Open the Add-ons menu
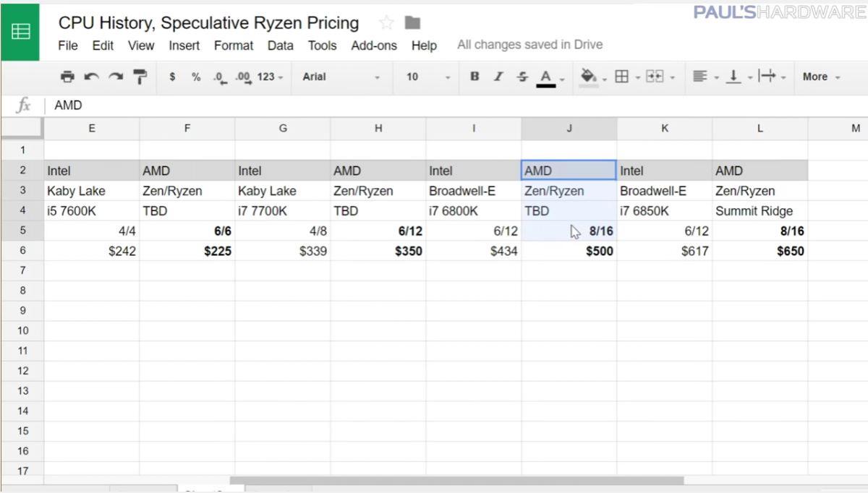 click(x=374, y=45)
